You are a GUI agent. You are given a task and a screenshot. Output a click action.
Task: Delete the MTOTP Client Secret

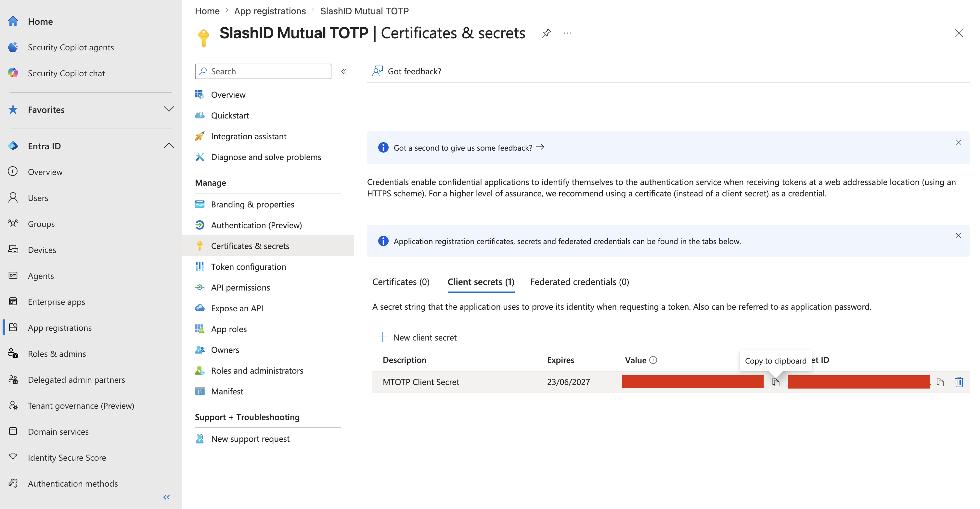(959, 382)
